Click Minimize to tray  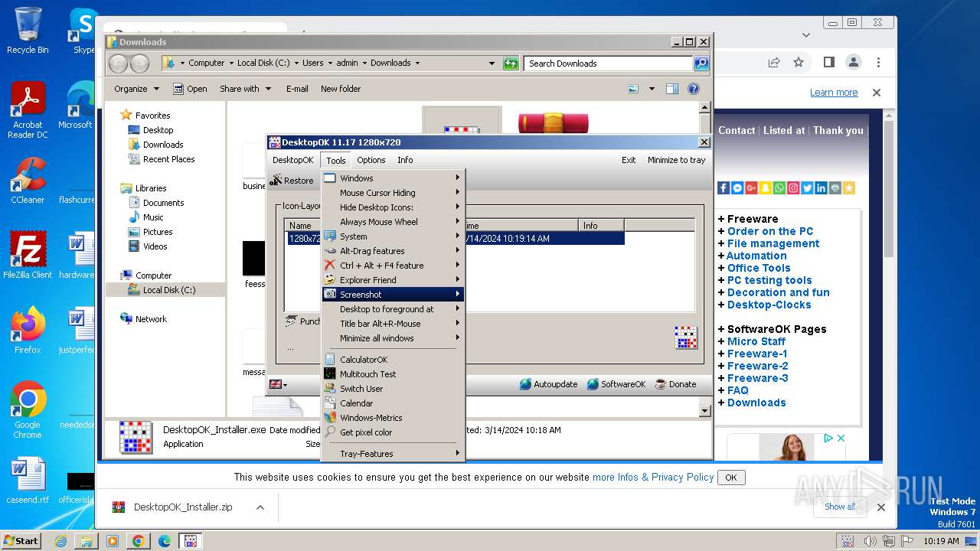tap(677, 160)
